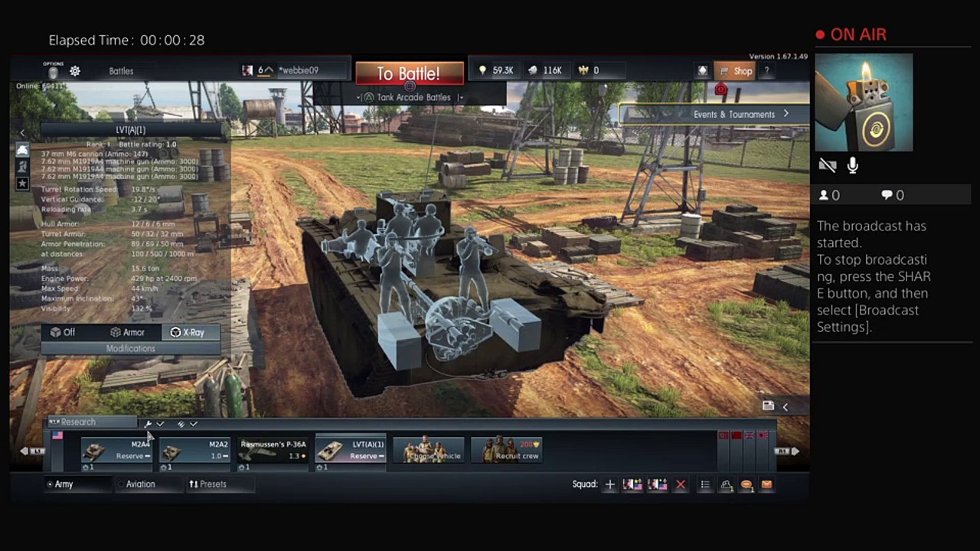Select the Germany flag tab
Image resolution: width=980 pixels, height=551 pixels.
(x=724, y=435)
